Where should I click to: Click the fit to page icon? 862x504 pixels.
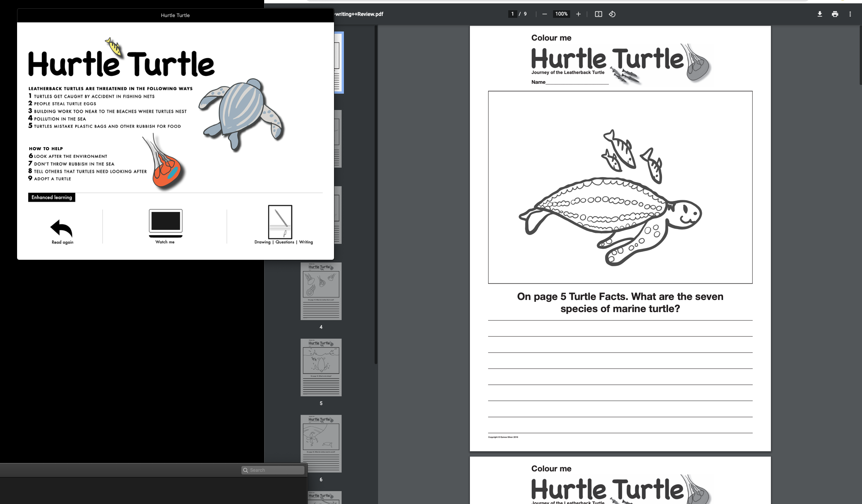[x=598, y=14]
